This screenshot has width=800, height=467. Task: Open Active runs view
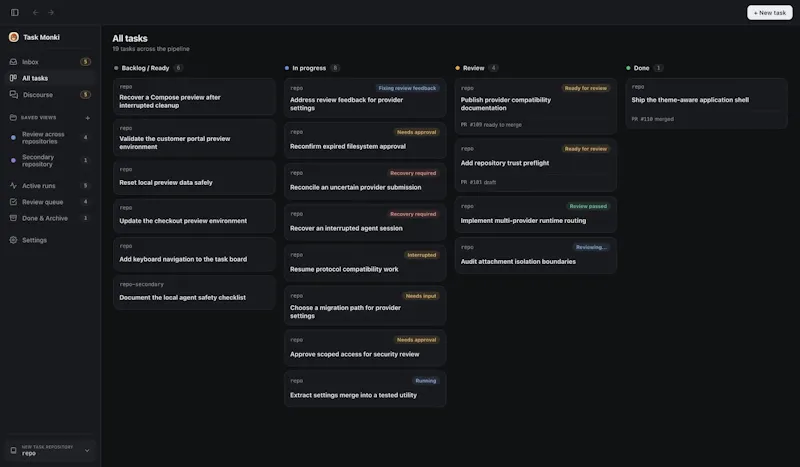pyautogui.click(x=50, y=186)
